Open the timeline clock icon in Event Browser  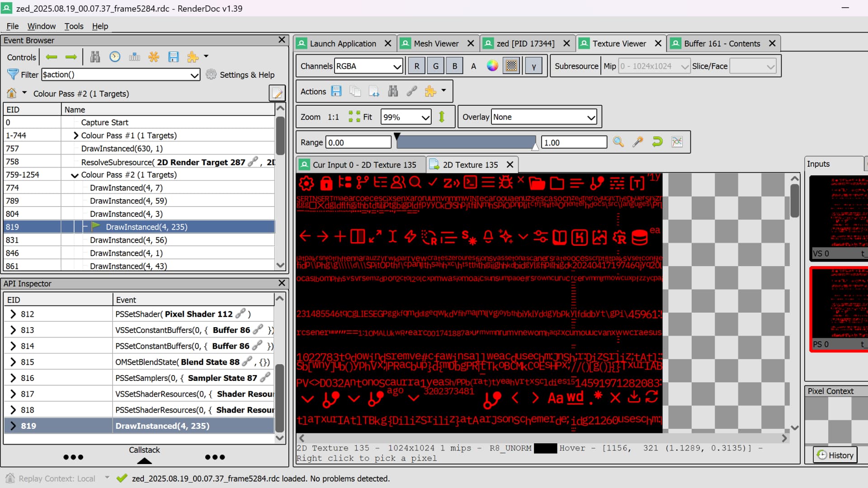click(x=115, y=56)
